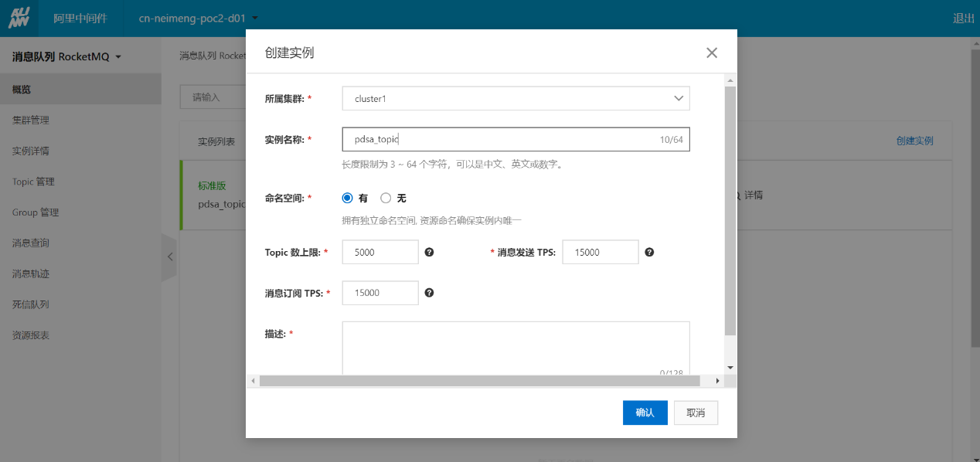This screenshot has height=462, width=980.
Task: Click the horizontal scrollbar right arrow
Action: pos(718,381)
